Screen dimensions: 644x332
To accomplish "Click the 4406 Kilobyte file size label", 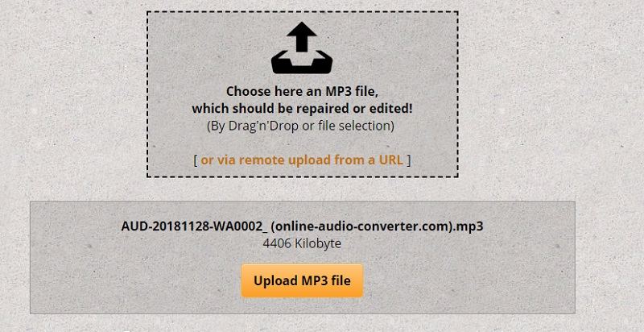I will point(302,243).
